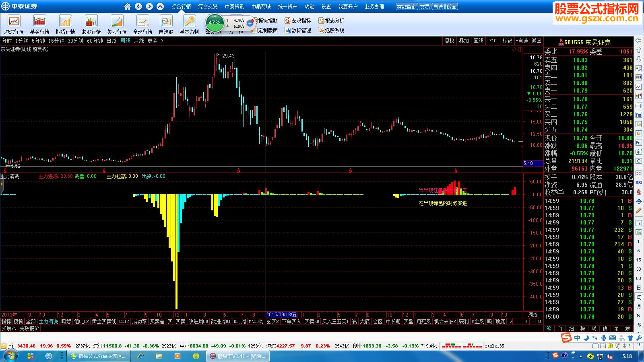Expand 更多 period options
Viewport: 644px width, 362px height.
[155, 41]
